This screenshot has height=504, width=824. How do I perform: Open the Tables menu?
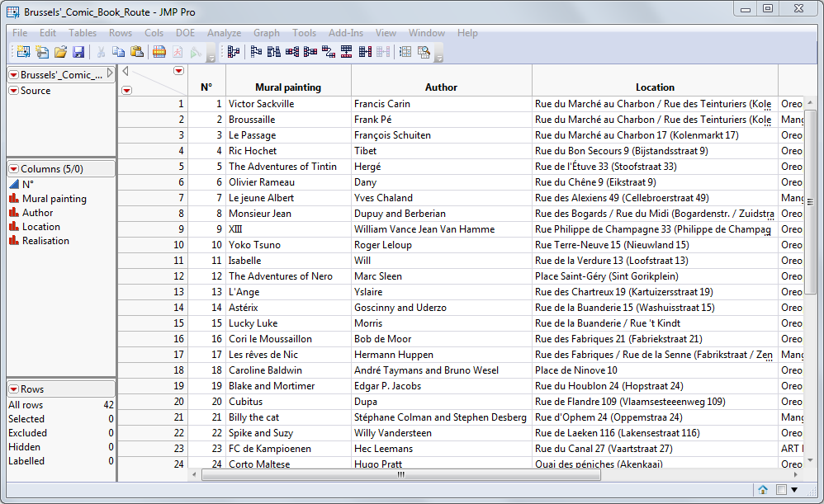pos(83,33)
